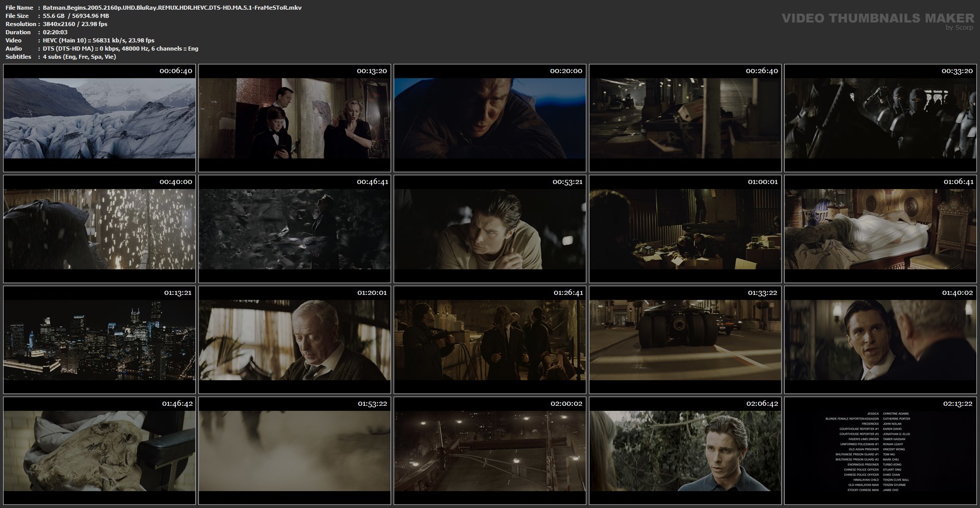
Task: Open the garden close-up thumbnail at 02:06:42
Action: 685,451
